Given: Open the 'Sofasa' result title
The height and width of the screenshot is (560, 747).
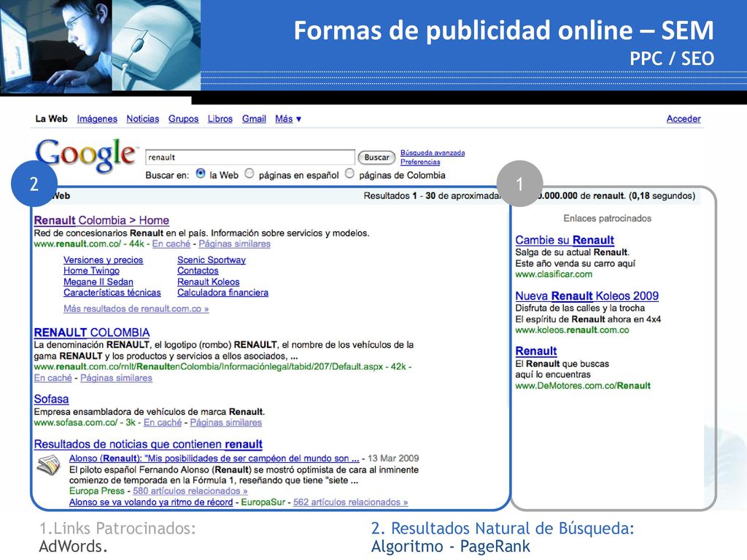Looking at the screenshot, I should coord(52,399).
